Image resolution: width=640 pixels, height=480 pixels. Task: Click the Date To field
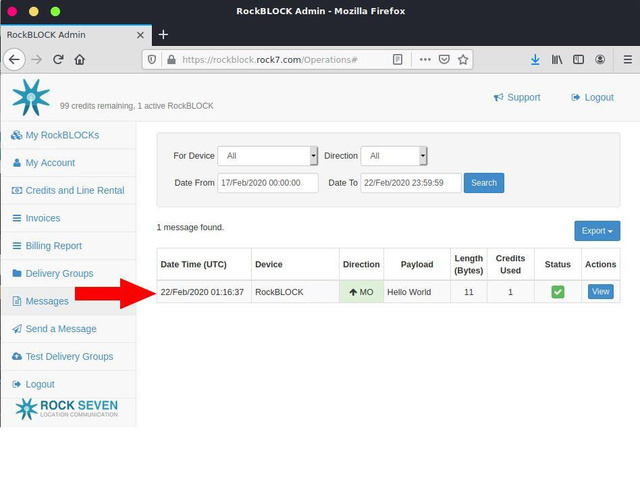point(411,183)
